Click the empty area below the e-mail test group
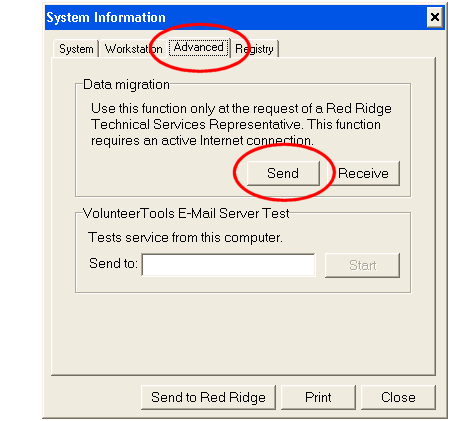Viewport: 452px width, 421px height. click(x=243, y=333)
